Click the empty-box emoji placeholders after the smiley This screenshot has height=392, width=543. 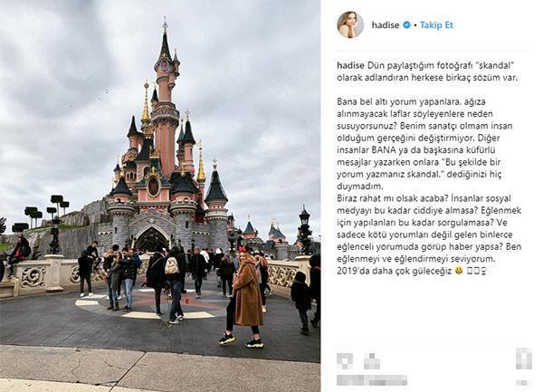point(477,272)
